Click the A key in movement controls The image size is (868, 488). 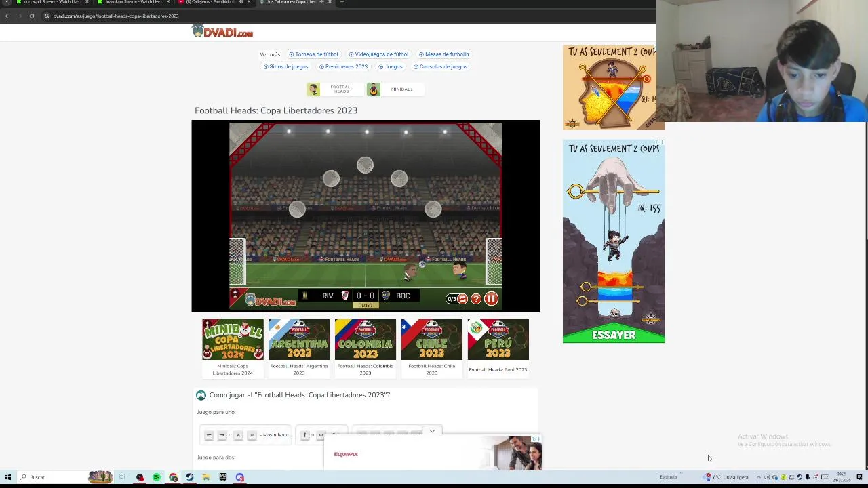tap(238, 435)
